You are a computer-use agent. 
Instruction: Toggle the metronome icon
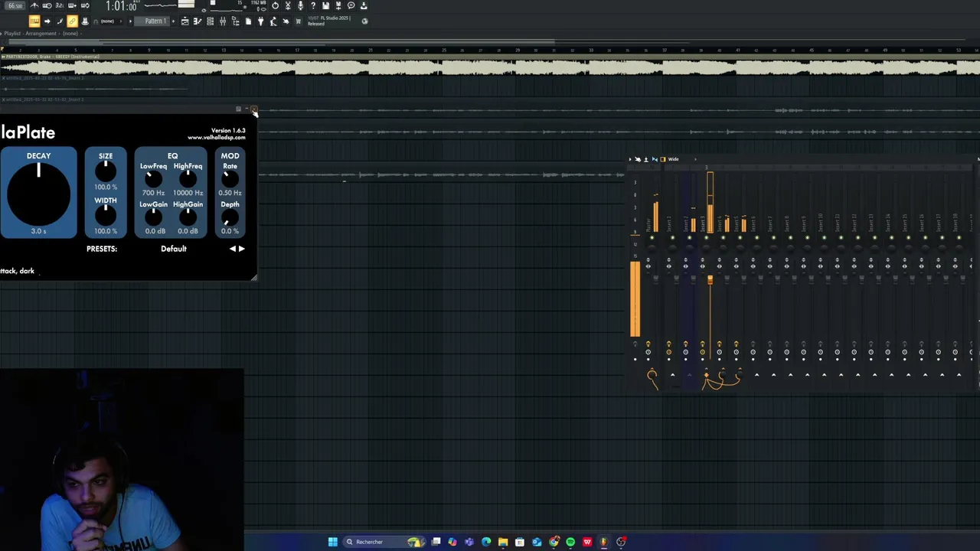click(x=34, y=5)
